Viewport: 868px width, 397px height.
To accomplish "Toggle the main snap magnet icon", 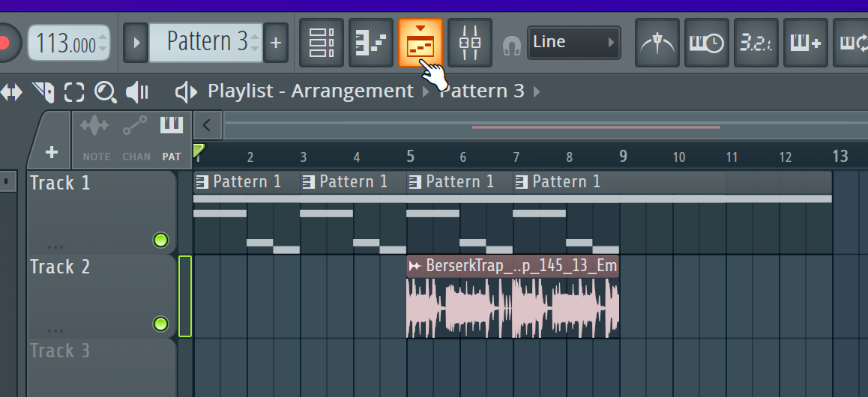I will tap(512, 46).
